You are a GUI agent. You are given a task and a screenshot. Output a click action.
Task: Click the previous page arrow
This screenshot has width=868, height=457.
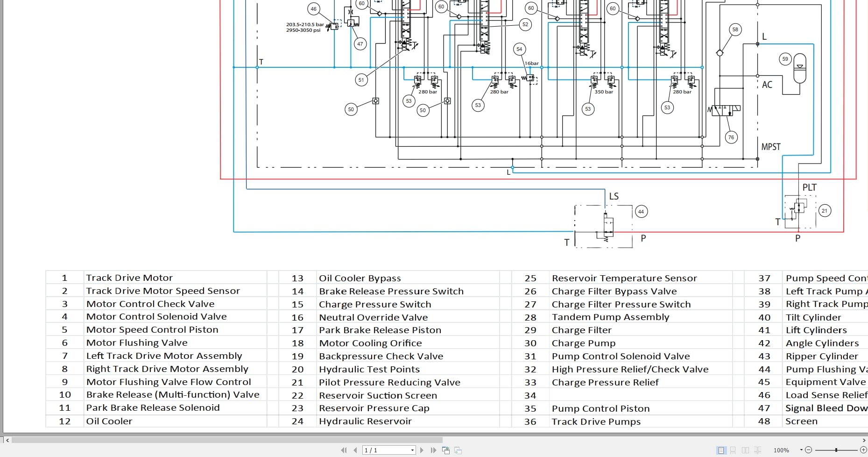(x=355, y=450)
